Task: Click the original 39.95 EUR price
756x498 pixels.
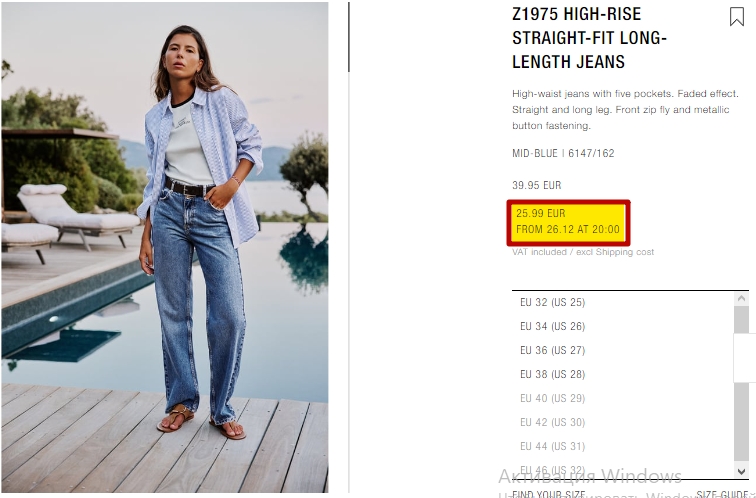Action: click(x=537, y=185)
